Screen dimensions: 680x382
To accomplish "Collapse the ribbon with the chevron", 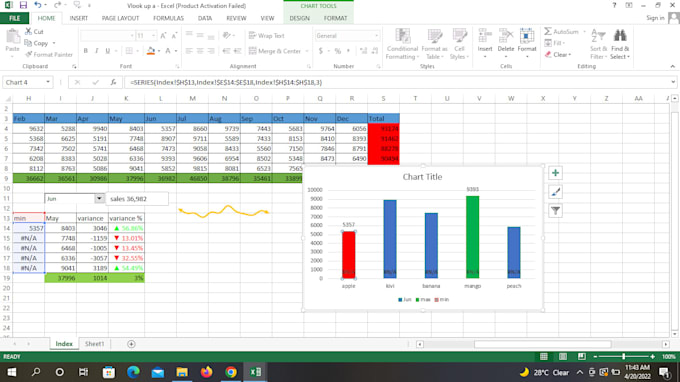I will tap(672, 66).
